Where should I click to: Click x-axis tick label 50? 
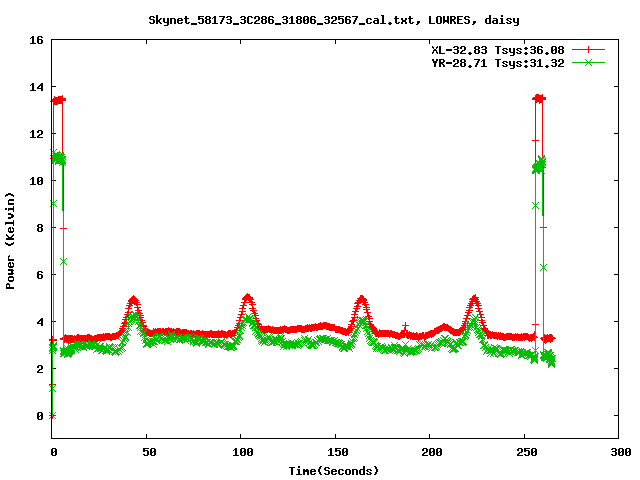coord(149,452)
